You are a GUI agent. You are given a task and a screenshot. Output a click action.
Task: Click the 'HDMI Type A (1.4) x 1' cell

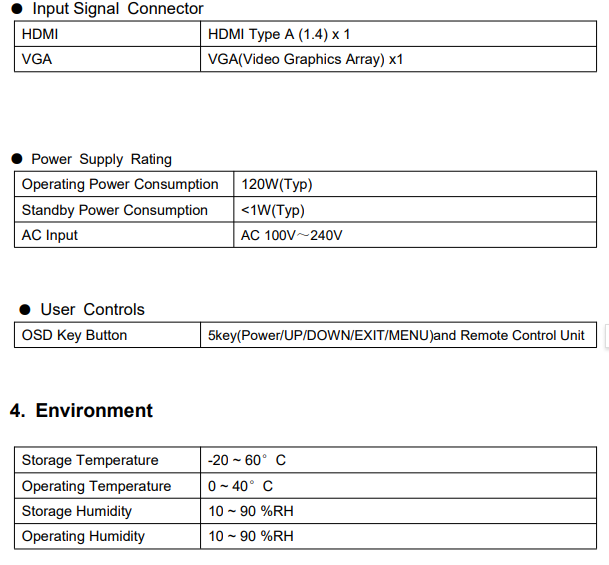click(x=279, y=34)
